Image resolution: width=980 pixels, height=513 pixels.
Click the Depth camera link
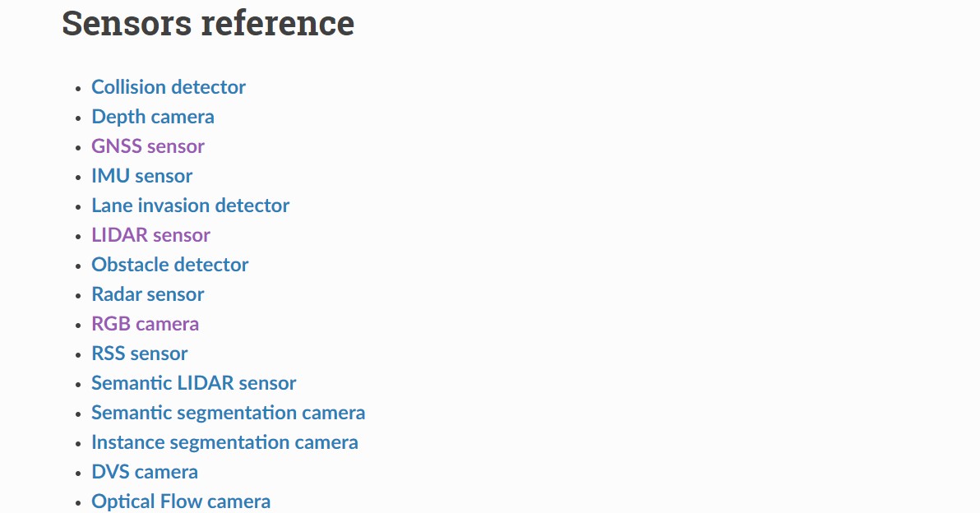pos(153,117)
